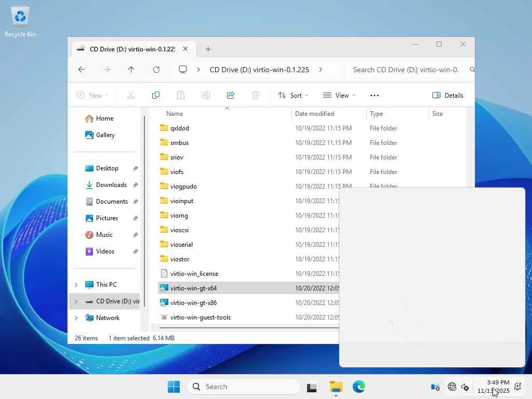
Task: Open the Windows Start menu
Action: coord(174,387)
